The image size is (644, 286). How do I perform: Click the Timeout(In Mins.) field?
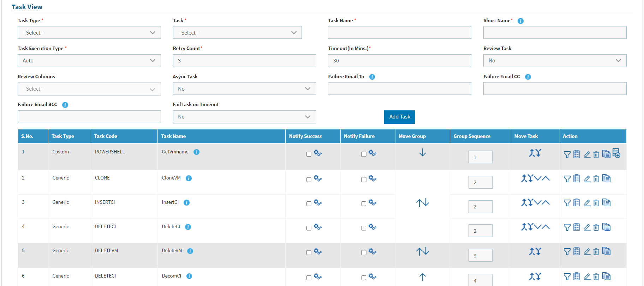[400, 61]
